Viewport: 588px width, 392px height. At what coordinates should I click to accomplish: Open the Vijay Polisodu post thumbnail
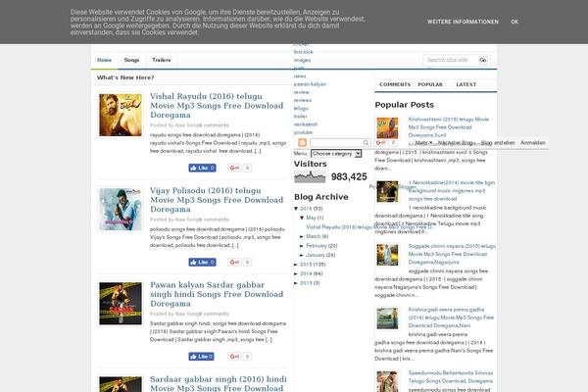coord(121,210)
